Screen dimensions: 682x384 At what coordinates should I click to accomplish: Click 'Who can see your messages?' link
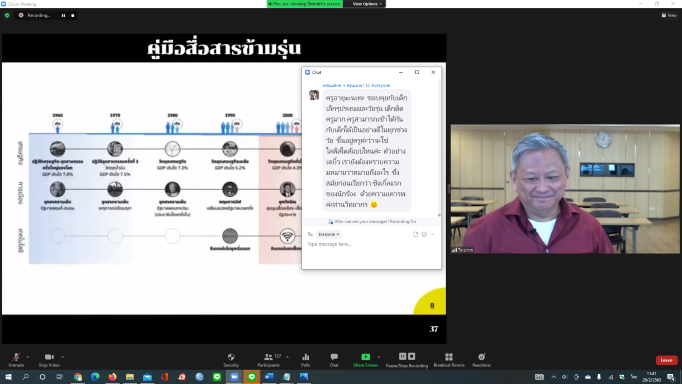pos(372,221)
